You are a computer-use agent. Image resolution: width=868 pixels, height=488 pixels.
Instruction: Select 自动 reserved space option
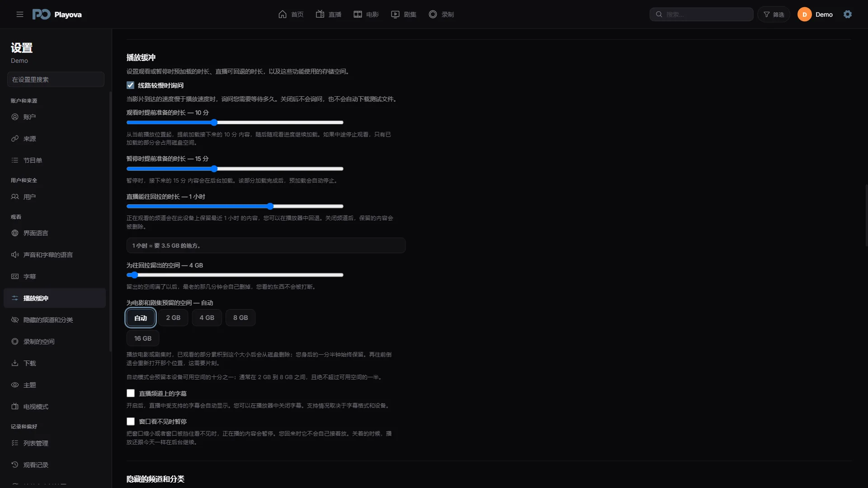click(x=141, y=318)
